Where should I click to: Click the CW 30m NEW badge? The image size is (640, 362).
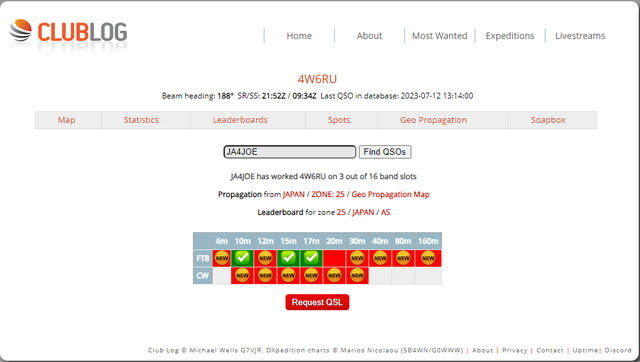tap(357, 275)
